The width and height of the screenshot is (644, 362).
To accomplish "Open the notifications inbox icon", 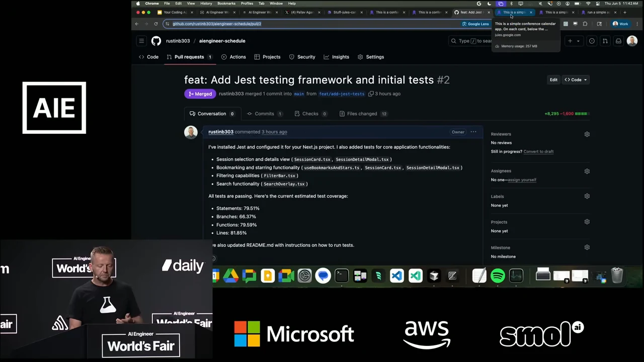I will click(x=618, y=41).
